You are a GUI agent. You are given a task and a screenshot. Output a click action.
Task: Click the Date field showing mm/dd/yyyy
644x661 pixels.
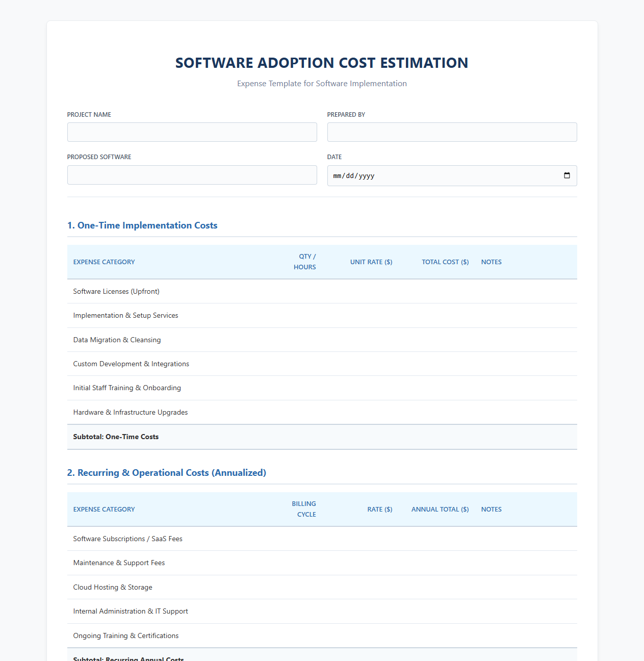coord(452,175)
